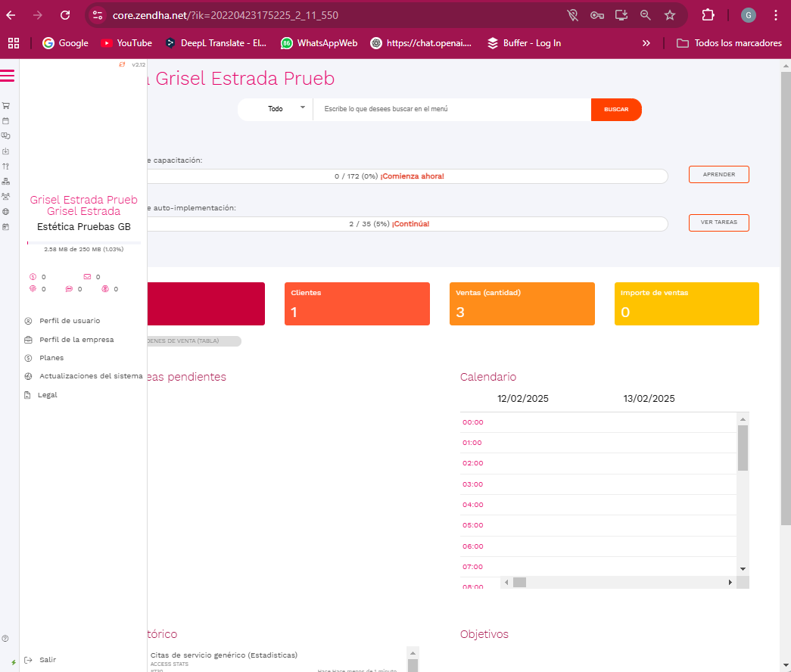Click the VER TAREAS button
This screenshot has height=672, width=791.
pos(718,223)
